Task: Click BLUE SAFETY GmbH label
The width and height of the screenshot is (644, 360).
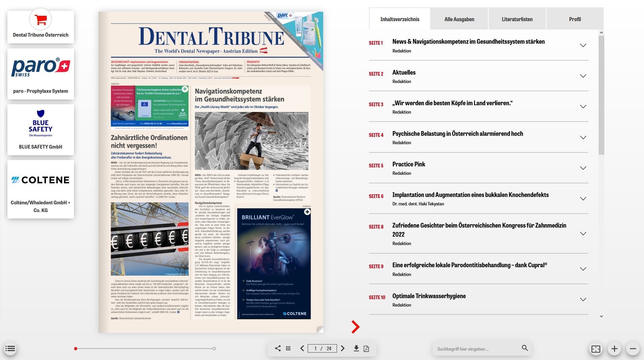Action: [41, 147]
